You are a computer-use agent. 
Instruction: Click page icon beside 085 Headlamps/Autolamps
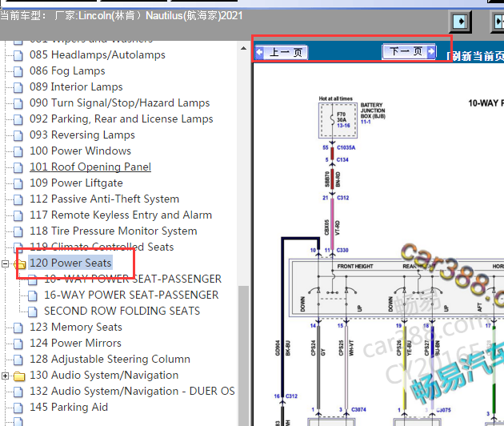[x=18, y=55]
